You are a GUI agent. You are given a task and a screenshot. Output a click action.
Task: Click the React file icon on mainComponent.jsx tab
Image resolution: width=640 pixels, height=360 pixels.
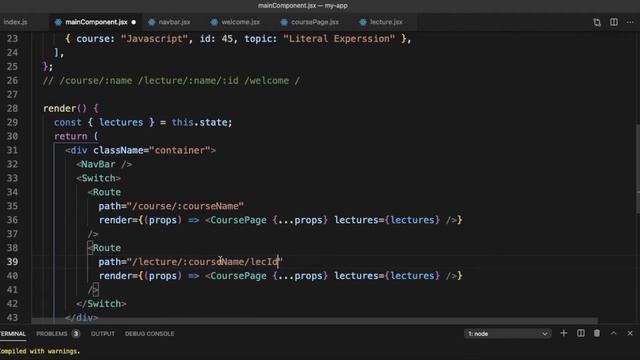(58, 22)
